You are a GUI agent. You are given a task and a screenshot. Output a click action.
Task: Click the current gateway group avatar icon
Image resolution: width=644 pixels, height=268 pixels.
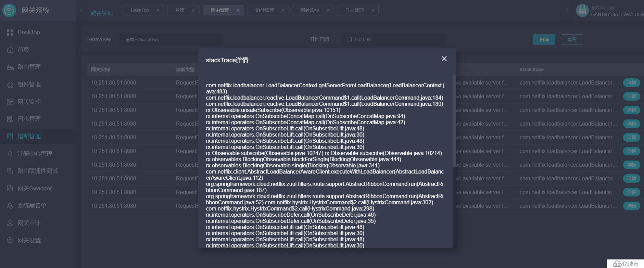pos(582,10)
